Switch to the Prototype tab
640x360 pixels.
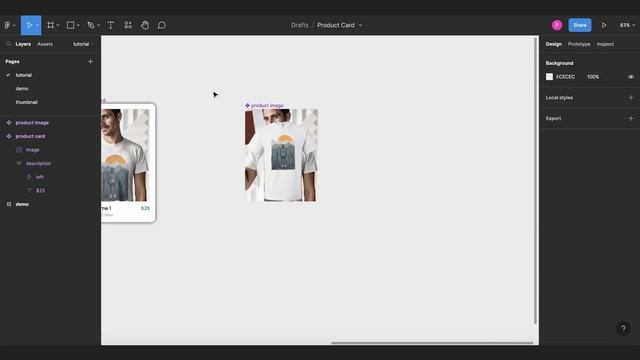pos(579,44)
